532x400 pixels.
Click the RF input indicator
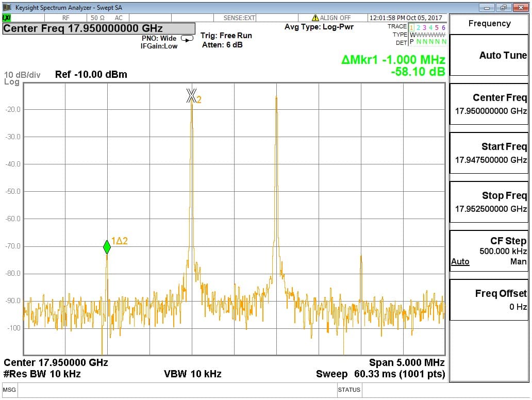[x=66, y=18]
